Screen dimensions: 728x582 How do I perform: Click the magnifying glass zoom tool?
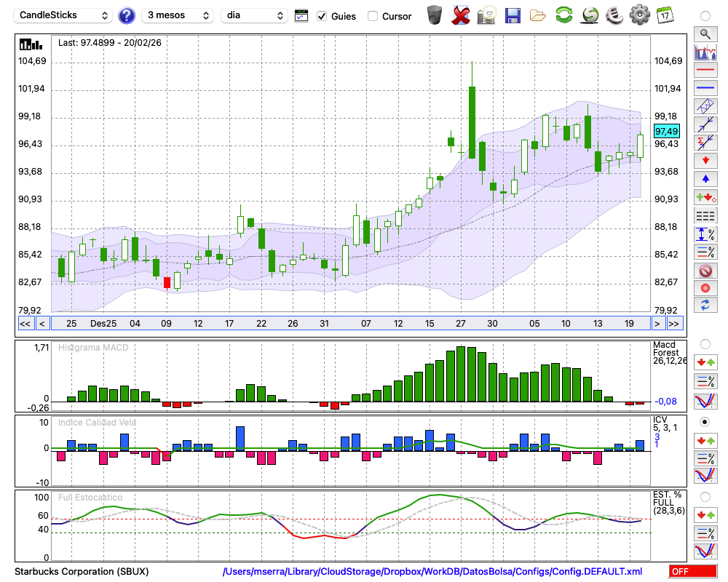coord(705,33)
